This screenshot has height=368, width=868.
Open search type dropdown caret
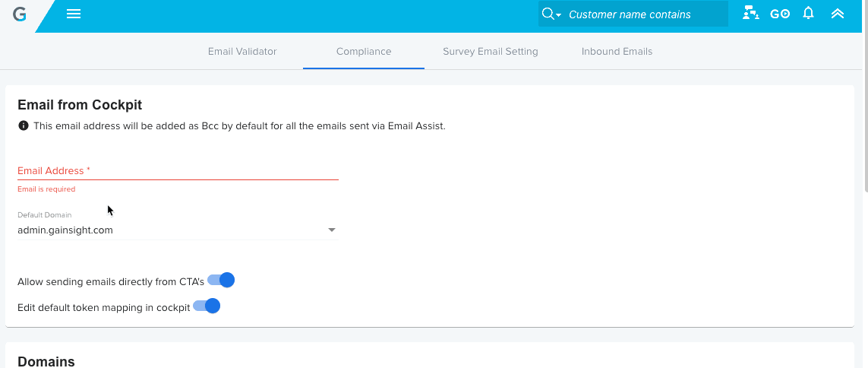point(559,15)
